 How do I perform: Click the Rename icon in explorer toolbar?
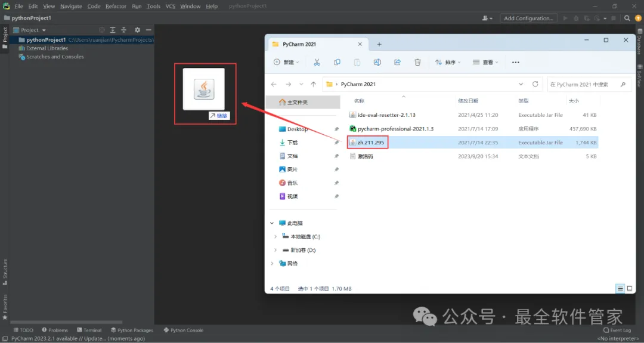(377, 62)
